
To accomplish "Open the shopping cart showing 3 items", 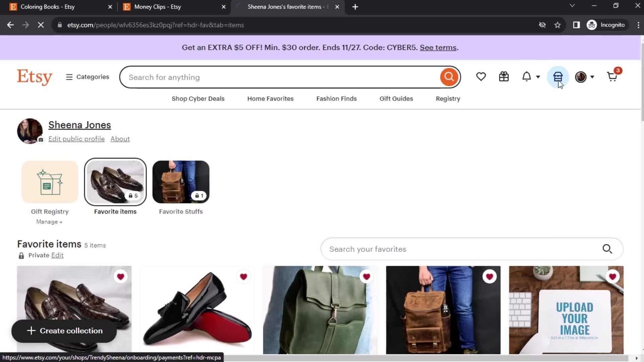I will point(612,76).
